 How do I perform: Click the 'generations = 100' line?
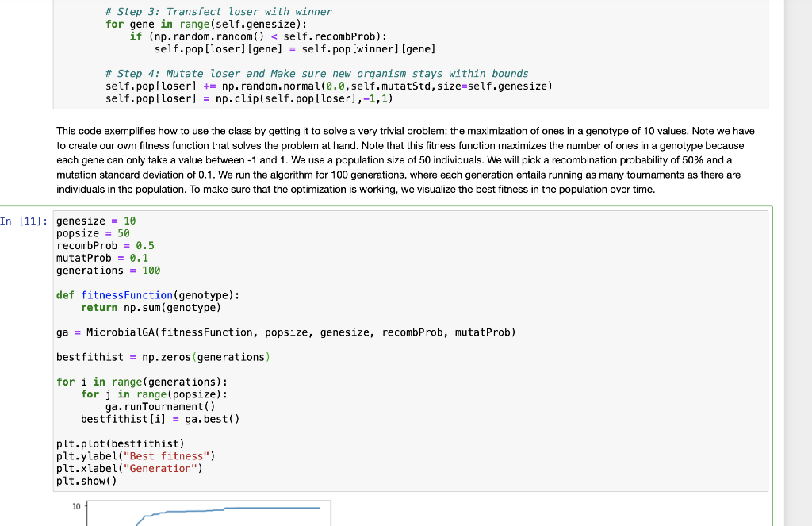pos(108,271)
